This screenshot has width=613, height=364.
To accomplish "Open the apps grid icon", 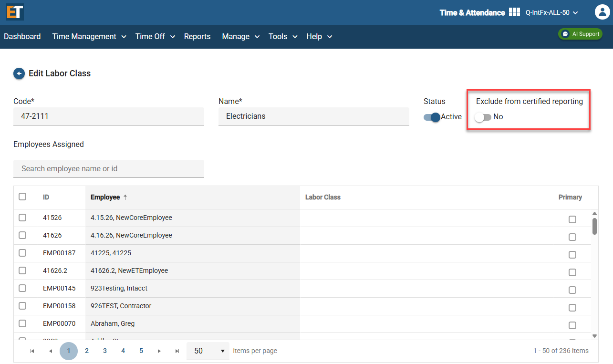I will point(514,12).
